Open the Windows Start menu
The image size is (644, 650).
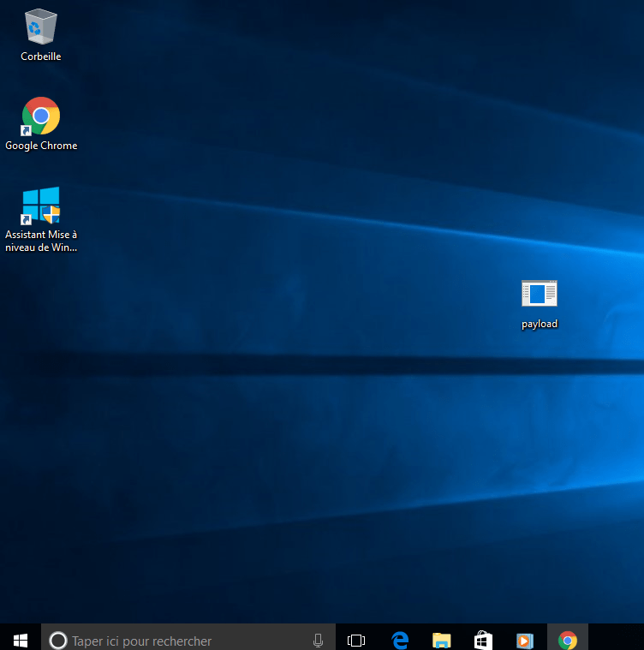[x=20, y=640]
